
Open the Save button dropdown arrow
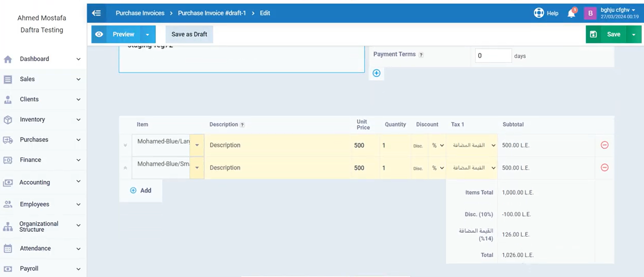pyautogui.click(x=633, y=35)
